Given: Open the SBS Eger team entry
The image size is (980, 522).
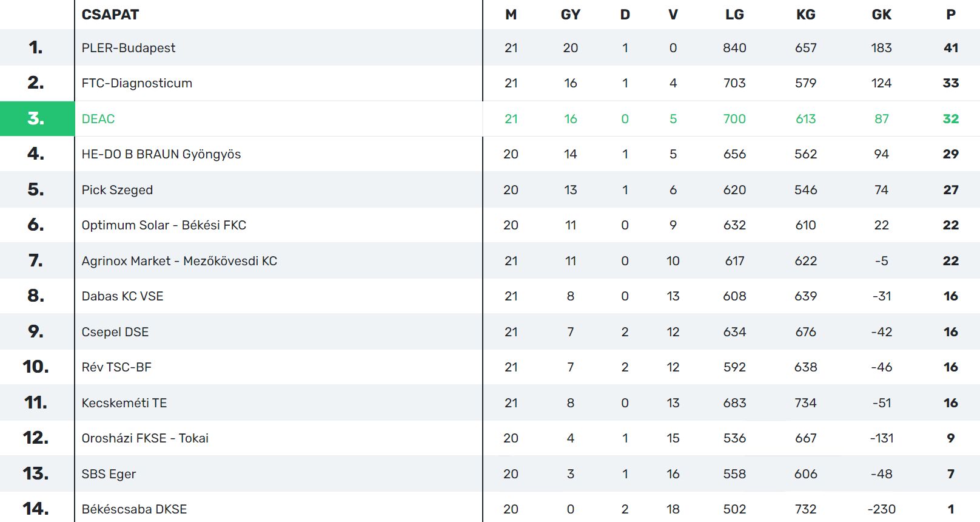Looking at the screenshot, I should 109,474.
